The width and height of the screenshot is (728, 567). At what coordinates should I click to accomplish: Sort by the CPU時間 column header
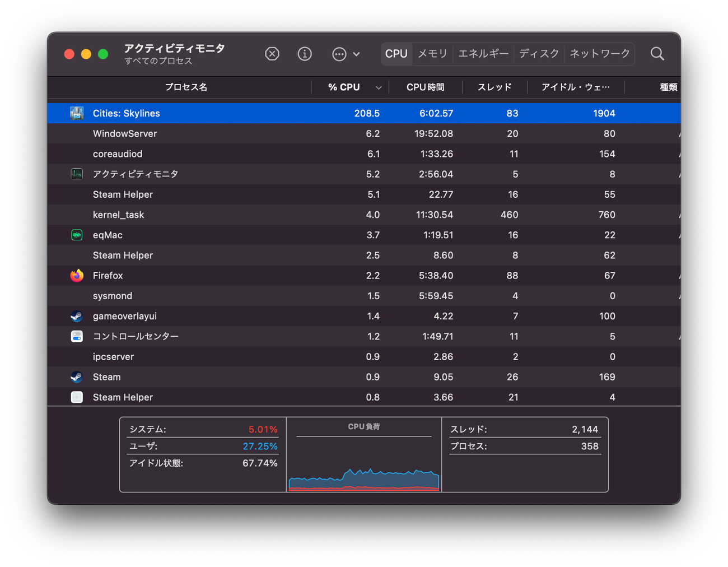pos(425,87)
